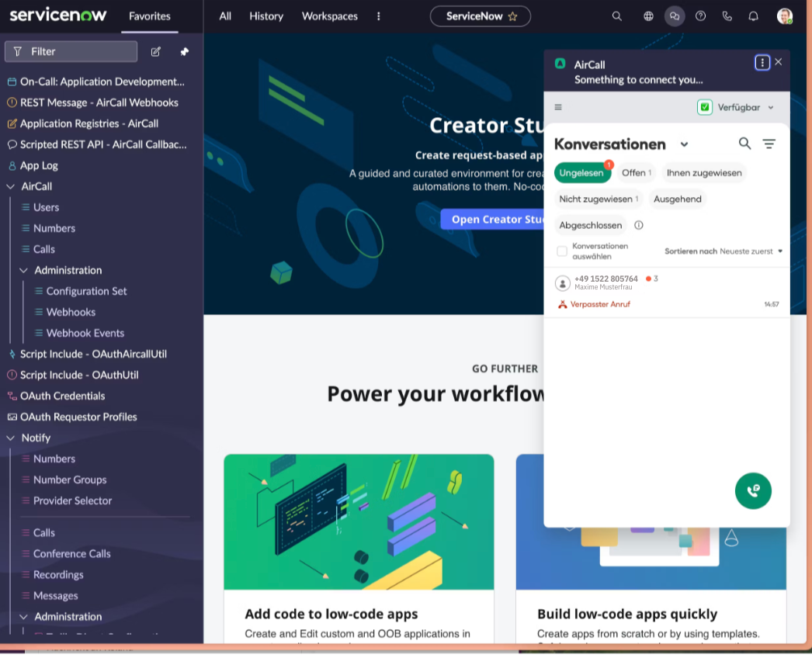The height and width of the screenshot is (658, 812).
Task: Open the App Log favorite
Action: click(x=39, y=166)
